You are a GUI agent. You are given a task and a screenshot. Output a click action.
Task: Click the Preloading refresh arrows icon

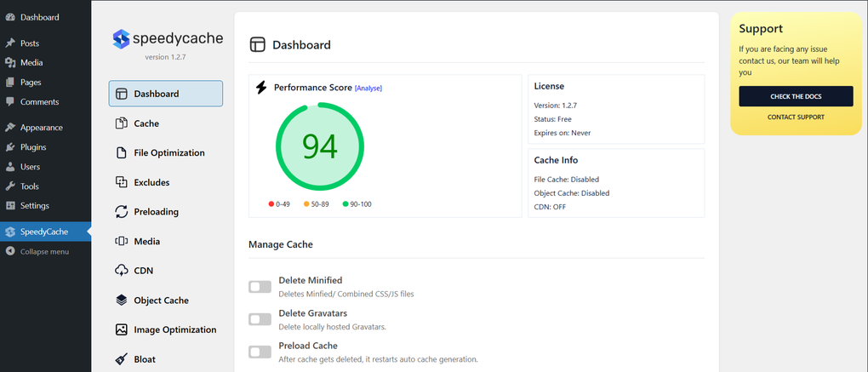point(121,212)
